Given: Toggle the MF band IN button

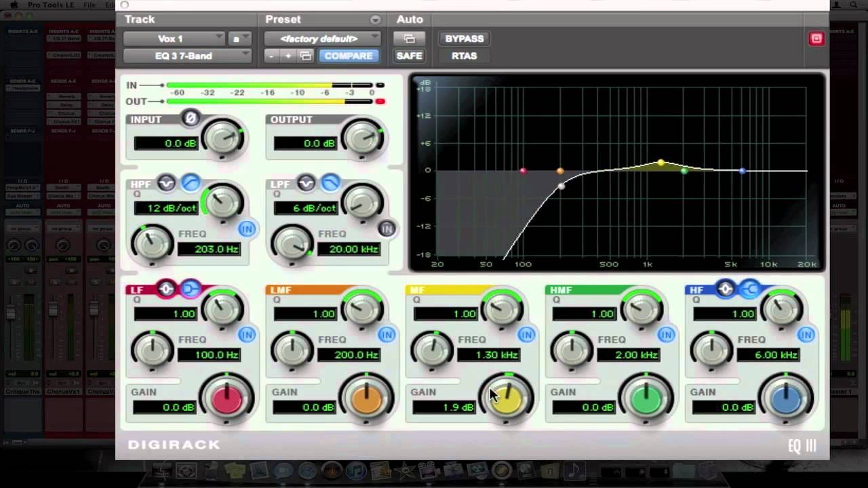Looking at the screenshot, I should click(526, 335).
